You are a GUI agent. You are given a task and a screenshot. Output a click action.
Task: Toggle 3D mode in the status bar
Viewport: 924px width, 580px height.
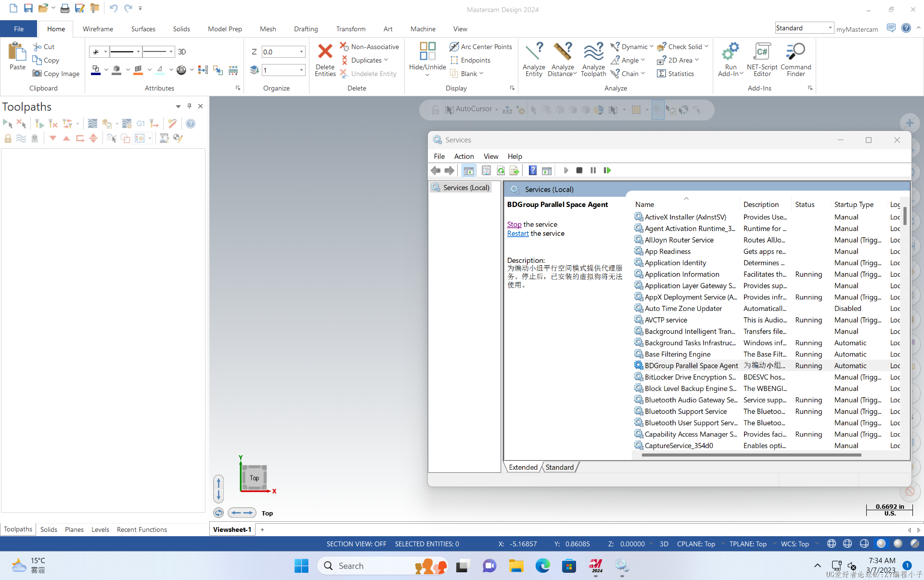[x=664, y=544]
